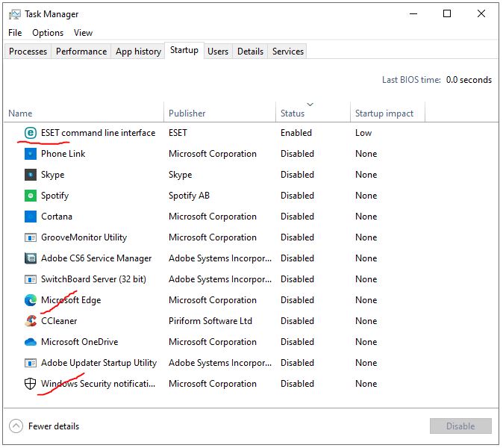Select the Adobe CS6 Service Manager name
The height and width of the screenshot is (448, 503).
96,258
